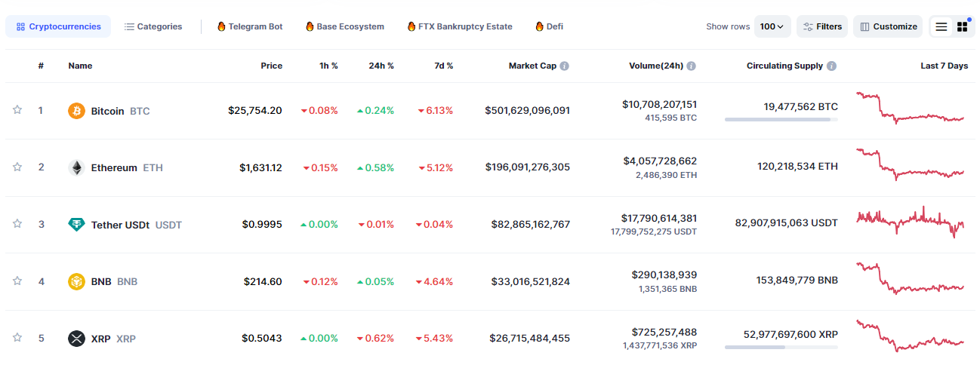Screen dimensions: 980x365
Task: Click the Tether USDt logo icon
Action: pos(76,224)
